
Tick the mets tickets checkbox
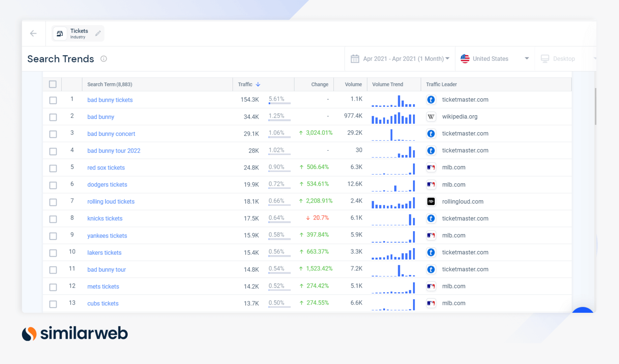(53, 287)
